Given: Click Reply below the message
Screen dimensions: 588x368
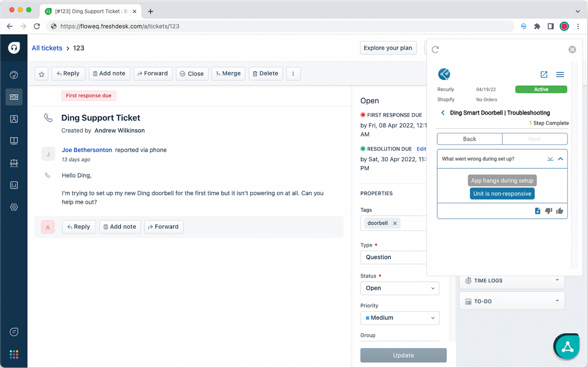Looking at the screenshot, I should pyautogui.click(x=79, y=227).
